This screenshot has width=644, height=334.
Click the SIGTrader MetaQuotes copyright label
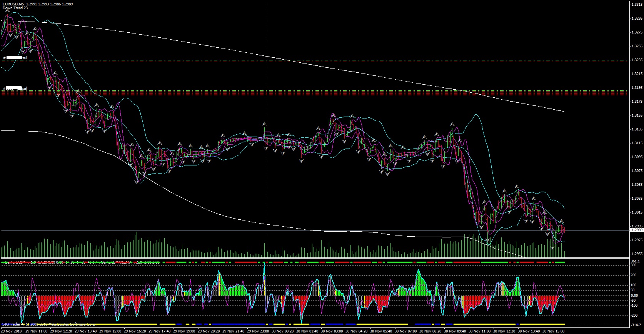[49, 324]
